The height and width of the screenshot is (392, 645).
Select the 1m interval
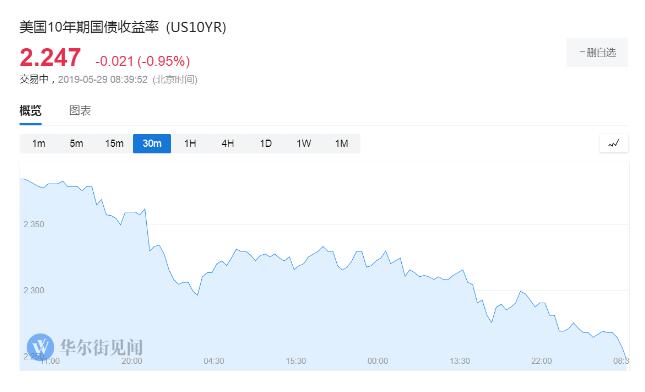click(x=39, y=144)
